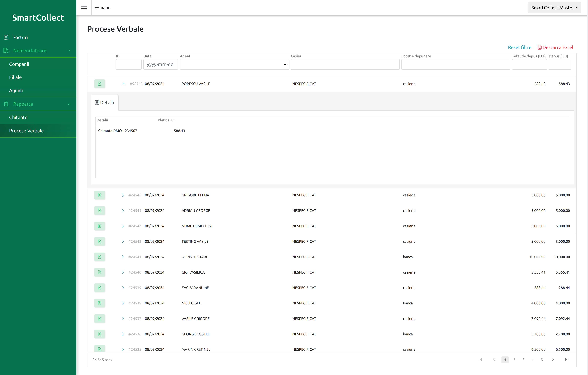
Task: Open PDF icon for SORIN TESTARE row
Action: [100, 257]
